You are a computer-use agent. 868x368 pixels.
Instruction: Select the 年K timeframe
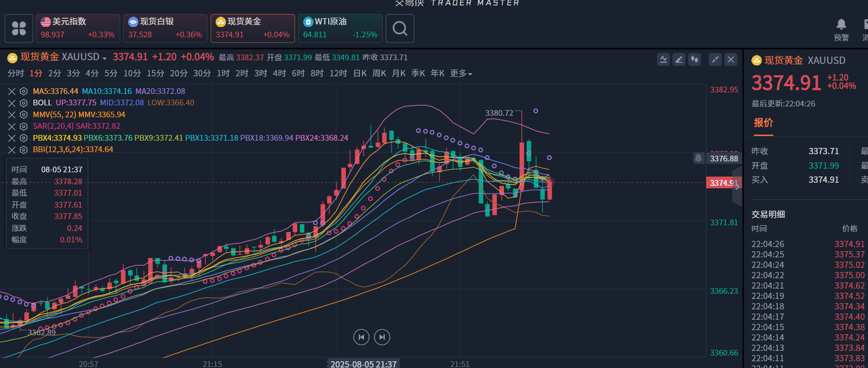pyautogui.click(x=438, y=74)
